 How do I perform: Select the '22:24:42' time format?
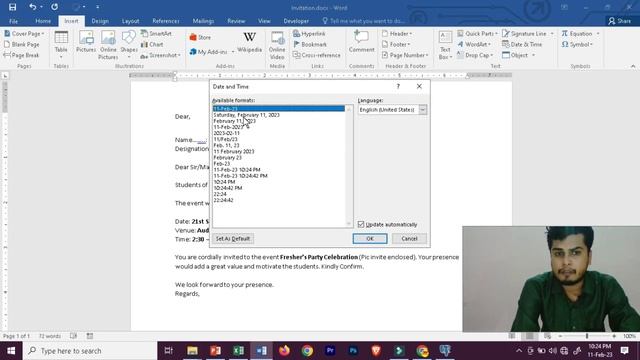click(x=223, y=200)
